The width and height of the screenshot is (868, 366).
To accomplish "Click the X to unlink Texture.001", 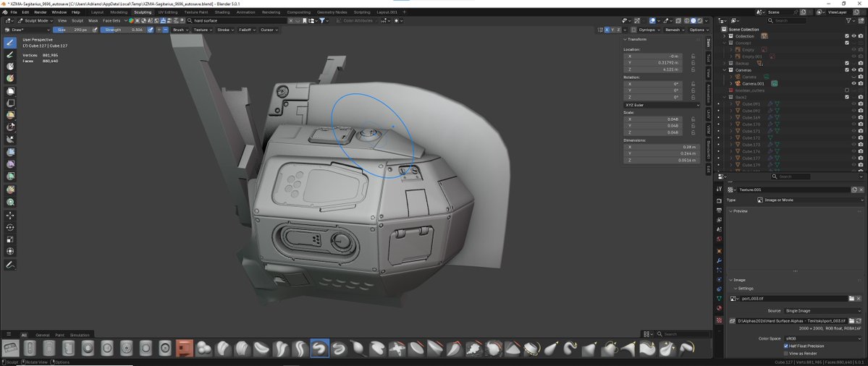I will [861, 190].
